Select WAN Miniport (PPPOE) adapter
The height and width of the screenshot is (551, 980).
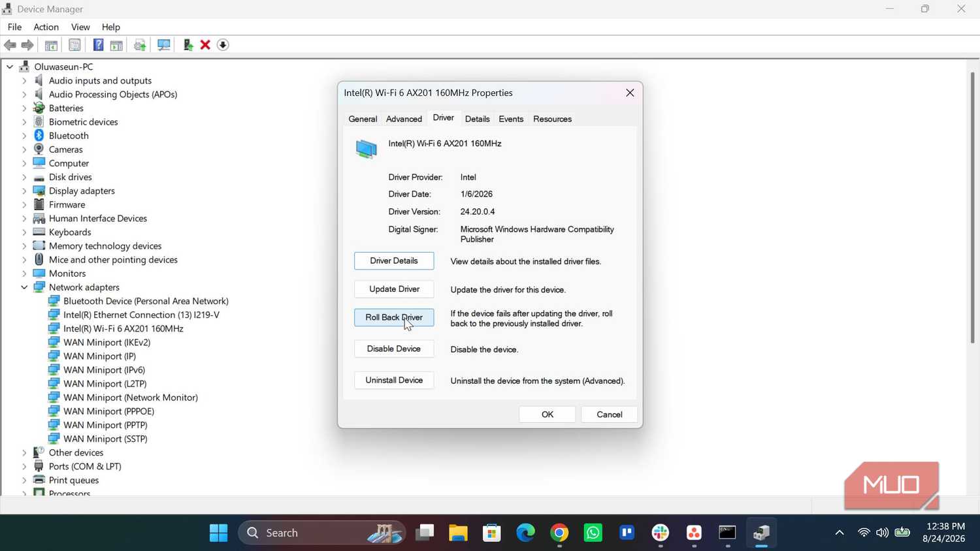[108, 411]
